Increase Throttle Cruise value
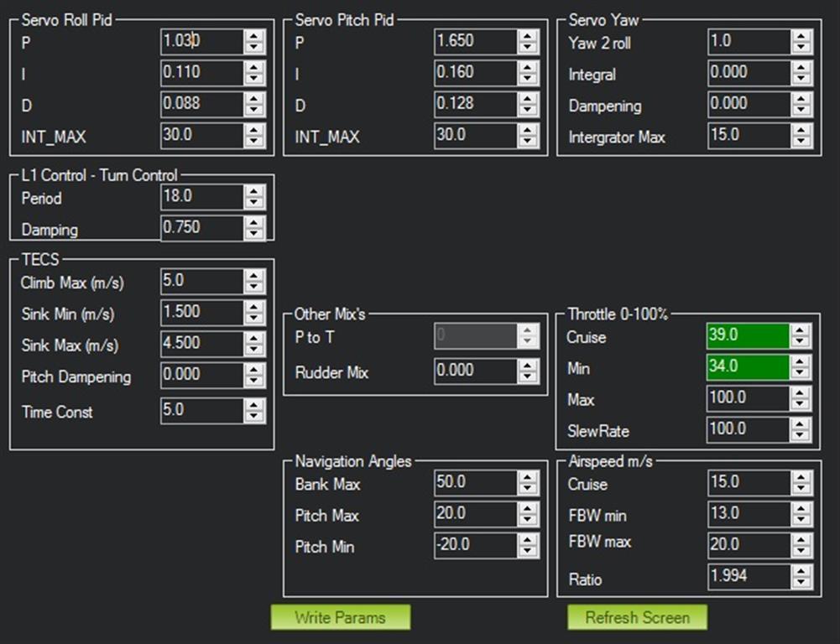The height and width of the screenshot is (644, 840). [801, 330]
